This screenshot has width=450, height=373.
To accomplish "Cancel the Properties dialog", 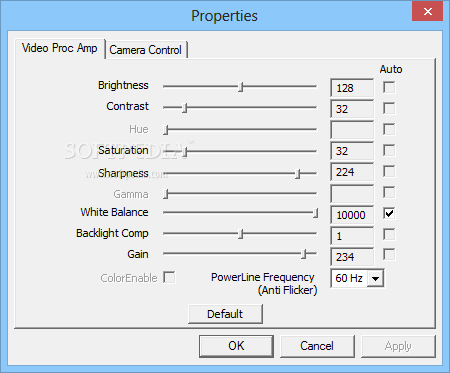I will (x=317, y=346).
